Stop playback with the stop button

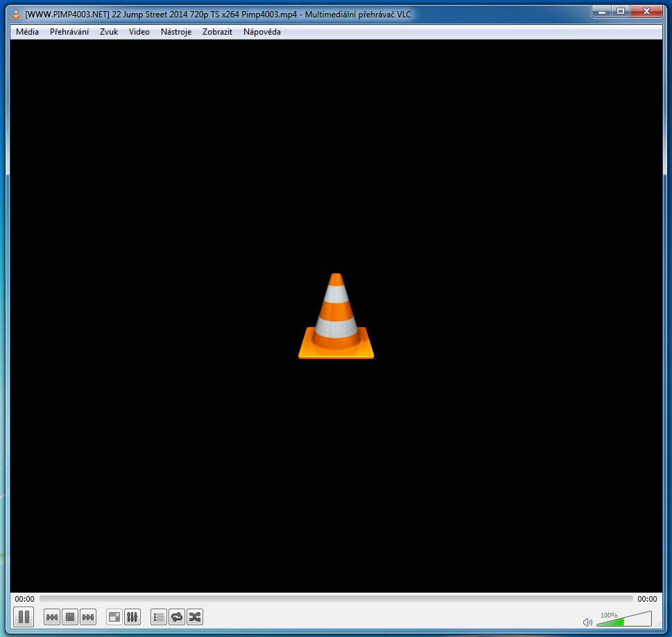coord(70,618)
